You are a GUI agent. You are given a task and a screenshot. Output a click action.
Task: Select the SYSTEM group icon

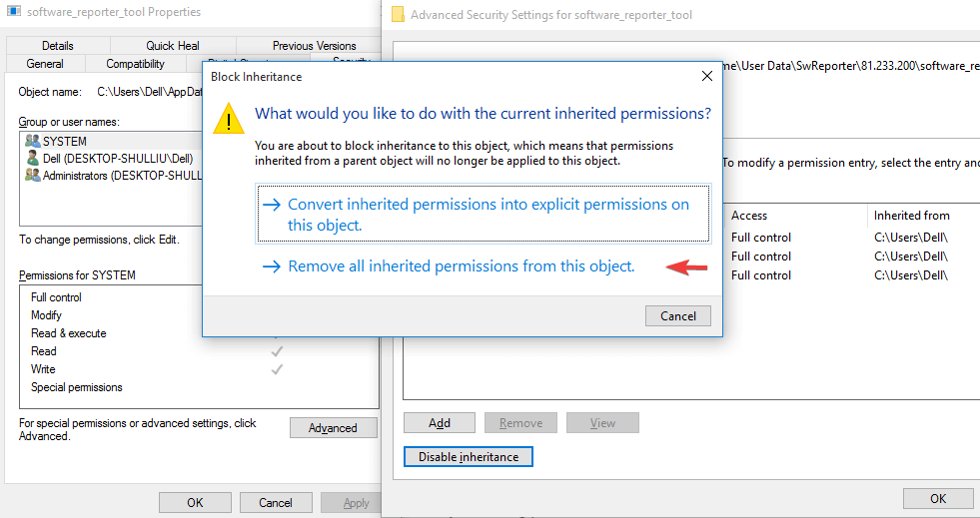(x=33, y=141)
